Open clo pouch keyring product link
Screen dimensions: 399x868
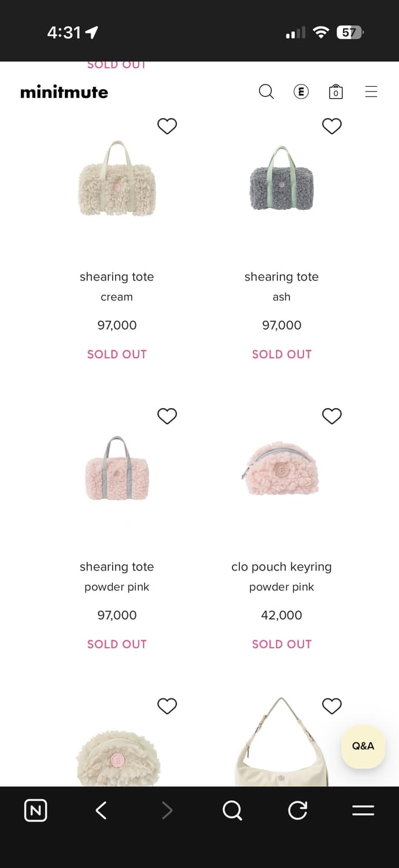[x=282, y=567]
